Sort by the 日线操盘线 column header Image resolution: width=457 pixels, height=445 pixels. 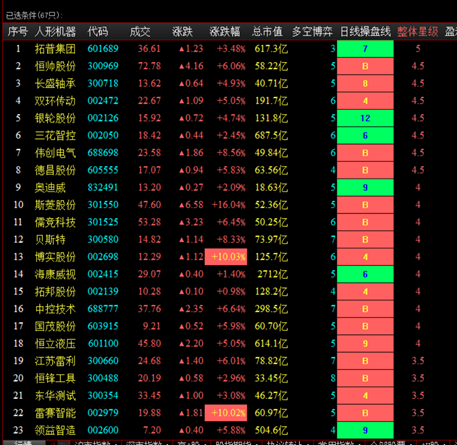(x=365, y=32)
